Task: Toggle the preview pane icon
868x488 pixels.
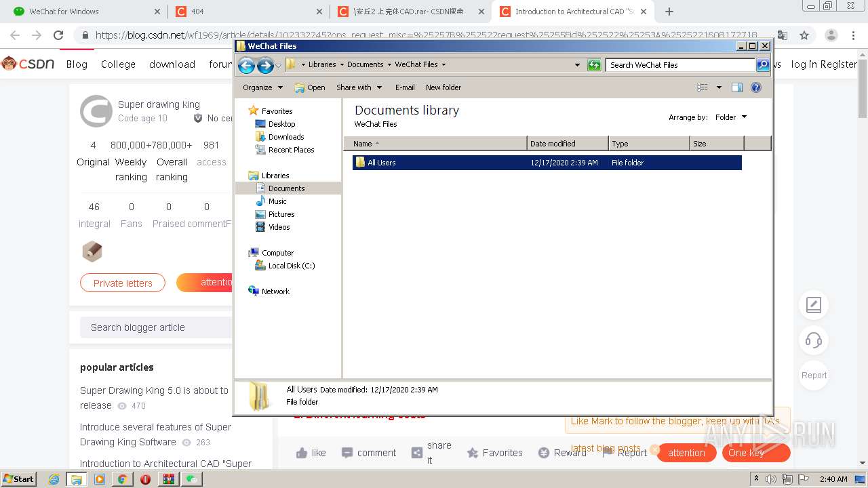Action: [x=737, y=87]
